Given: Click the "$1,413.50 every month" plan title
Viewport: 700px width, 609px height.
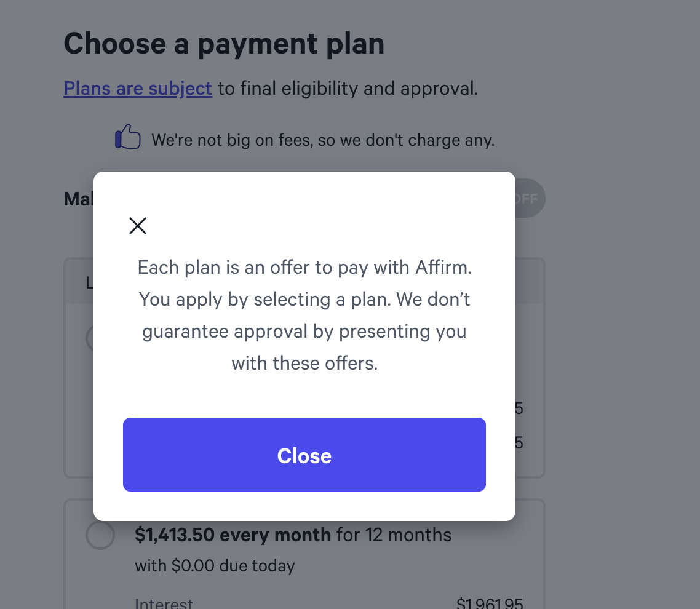Looking at the screenshot, I should pyautogui.click(x=233, y=535).
